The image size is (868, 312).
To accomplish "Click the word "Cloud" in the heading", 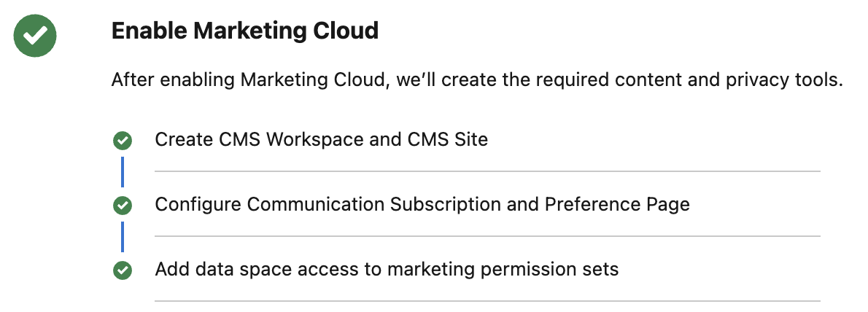I will [348, 31].
